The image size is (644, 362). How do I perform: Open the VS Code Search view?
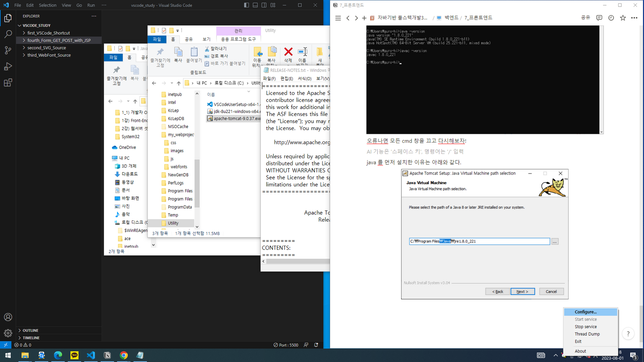tap(8, 34)
